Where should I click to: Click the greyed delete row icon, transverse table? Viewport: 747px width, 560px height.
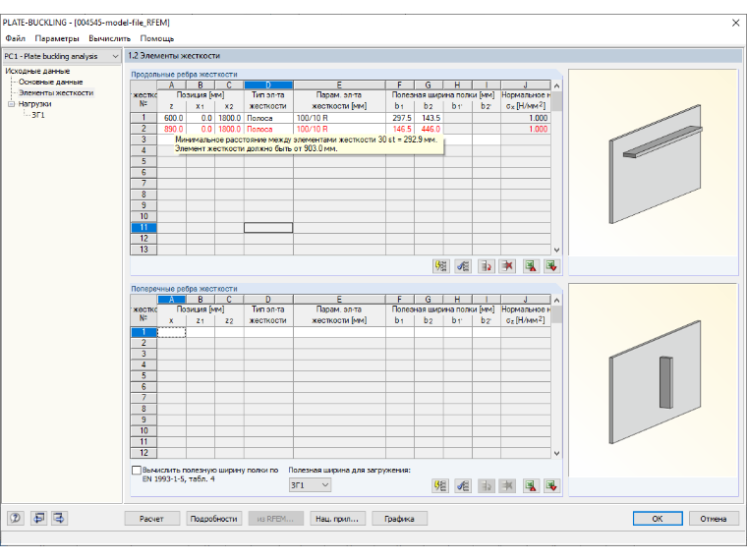[x=486, y=485]
